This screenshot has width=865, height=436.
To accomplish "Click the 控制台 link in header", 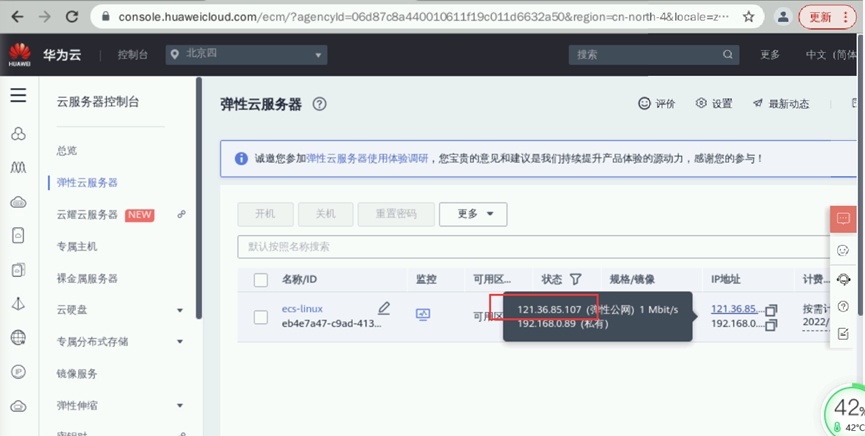I will pyautogui.click(x=132, y=55).
